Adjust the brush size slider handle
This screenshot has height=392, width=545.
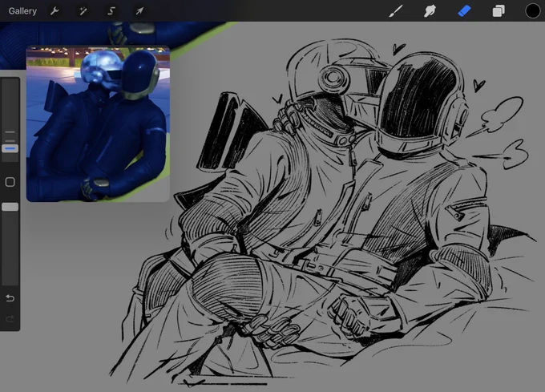10,148
